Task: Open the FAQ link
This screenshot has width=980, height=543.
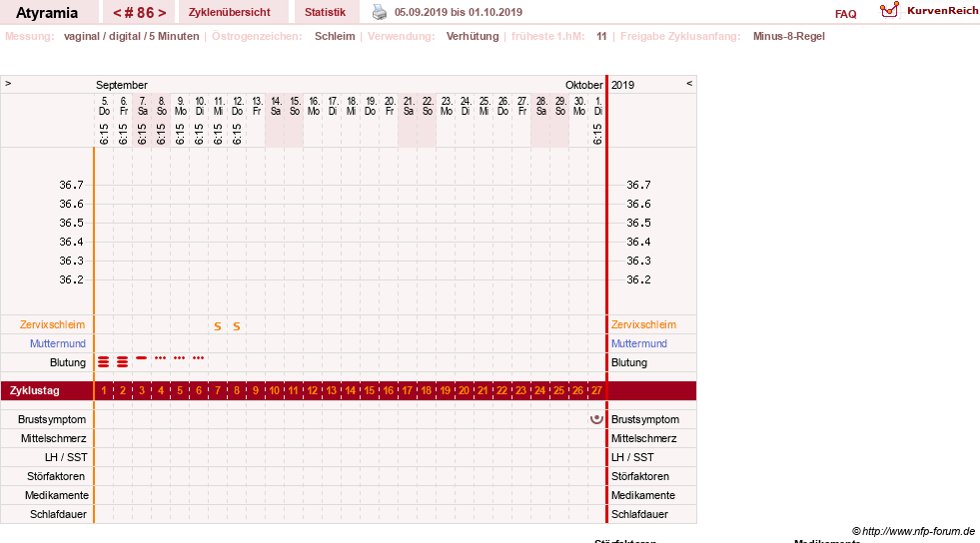Action: (845, 14)
